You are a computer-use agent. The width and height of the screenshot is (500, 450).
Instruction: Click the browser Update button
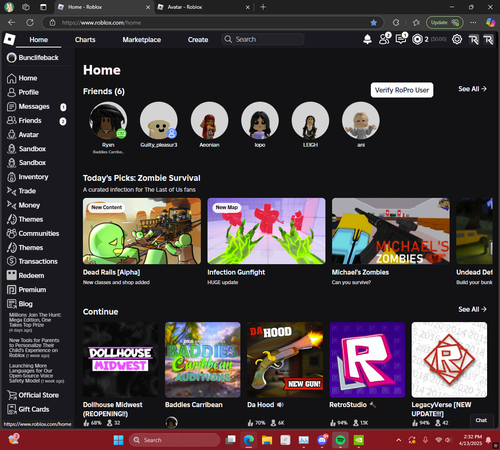(445, 23)
